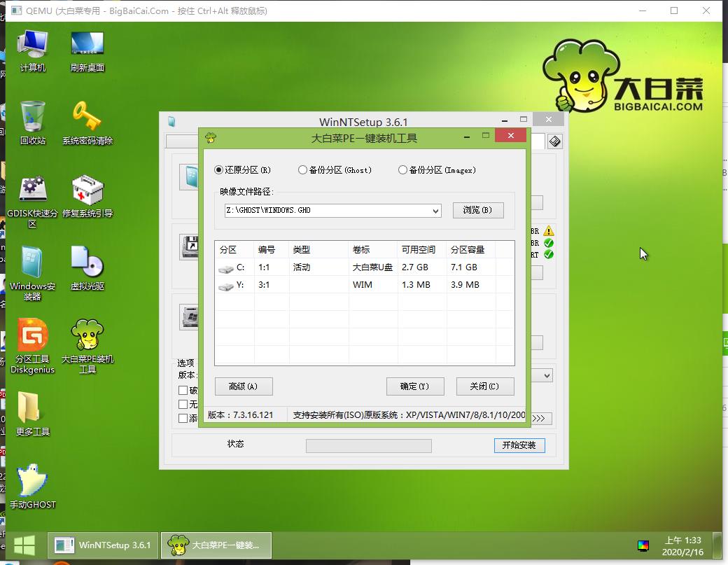The width and height of the screenshot is (728, 565).
Task: Click the WinNTSetup window title icon
Action: click(x=171, y=122)
